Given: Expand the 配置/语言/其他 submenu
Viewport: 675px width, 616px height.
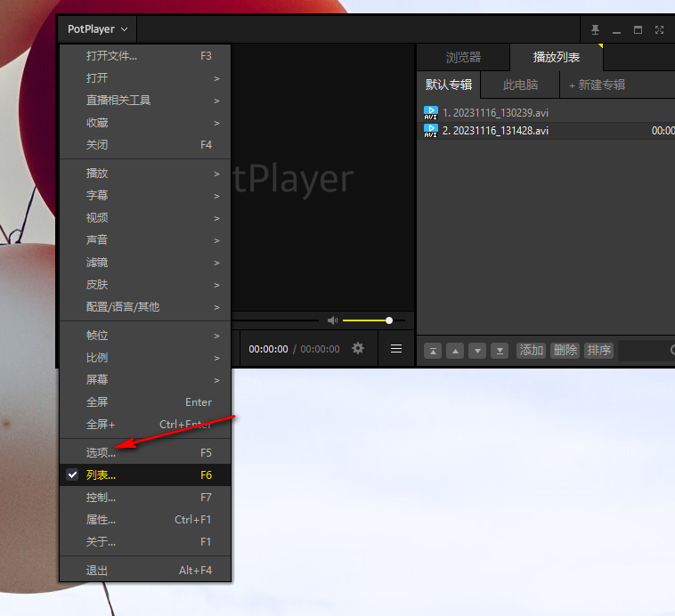Looking at the screenshot, I should pyautogui.click(x=145, y=307).
